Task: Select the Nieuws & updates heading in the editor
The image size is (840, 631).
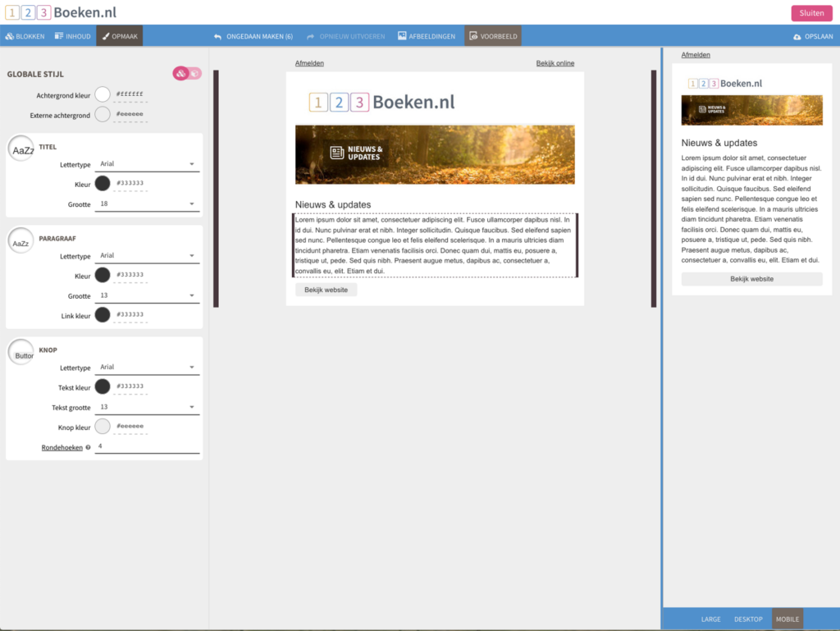Action: point(333,204)
